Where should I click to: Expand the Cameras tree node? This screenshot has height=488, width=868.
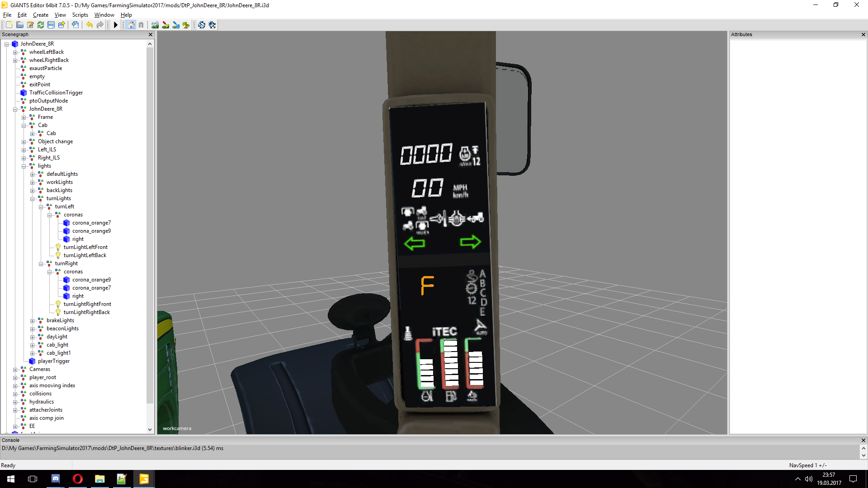(15, 370)
